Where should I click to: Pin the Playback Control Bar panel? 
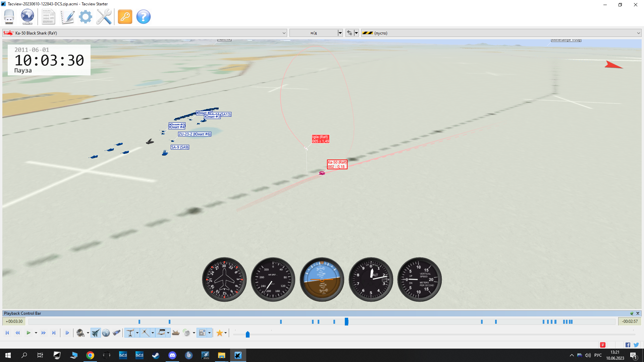tap(632, 313)
